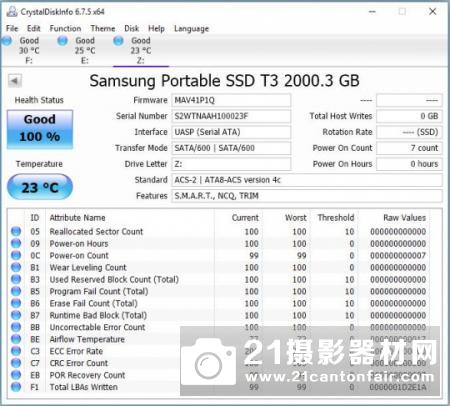Select the F: drive status icon

[x=6, y=41]
